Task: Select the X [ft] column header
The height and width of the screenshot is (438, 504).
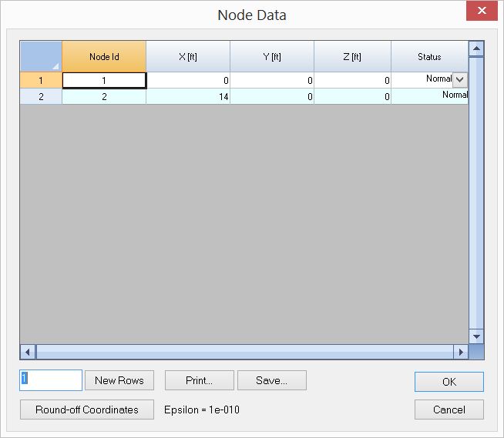Action: coord(187,56)
